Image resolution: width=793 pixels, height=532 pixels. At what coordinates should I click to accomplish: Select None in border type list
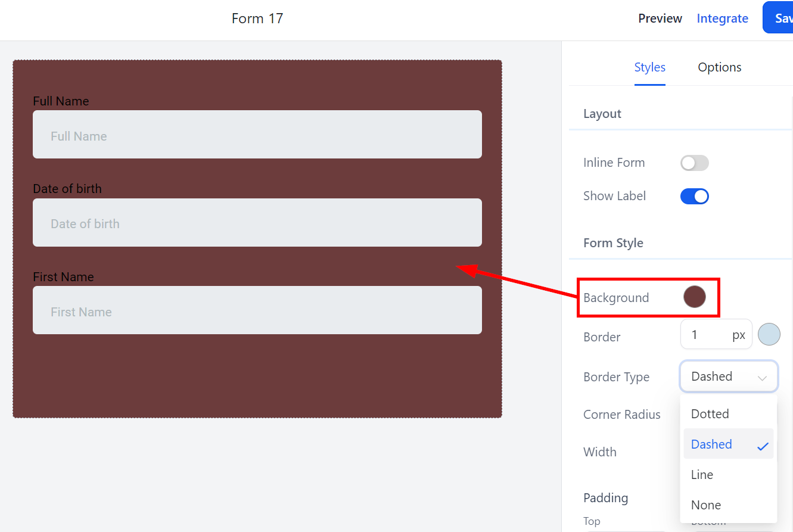tap(705, 505)
